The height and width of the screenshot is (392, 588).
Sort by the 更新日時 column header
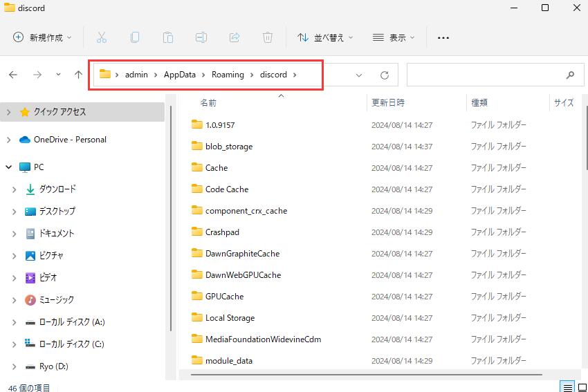(x=388, y=102)
